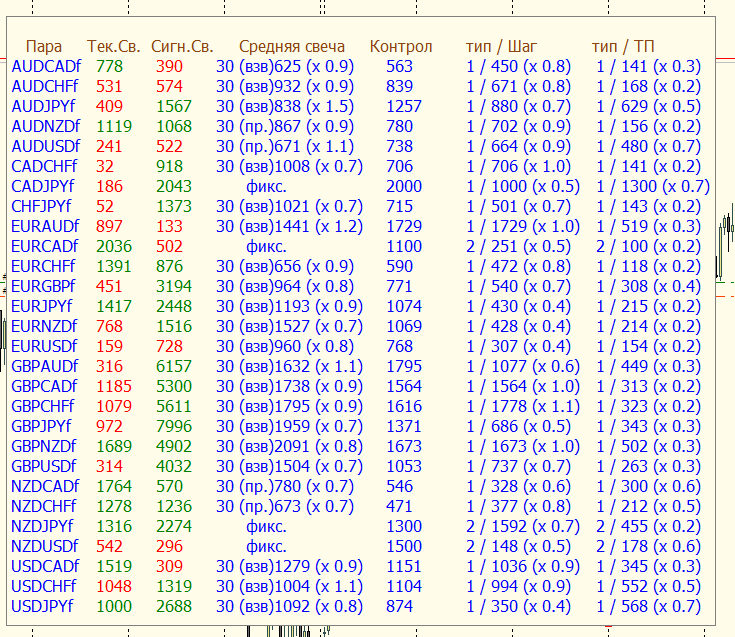Click AUDUSDf TP value '1 / 480 (x 0.7)'

[648, 146]
